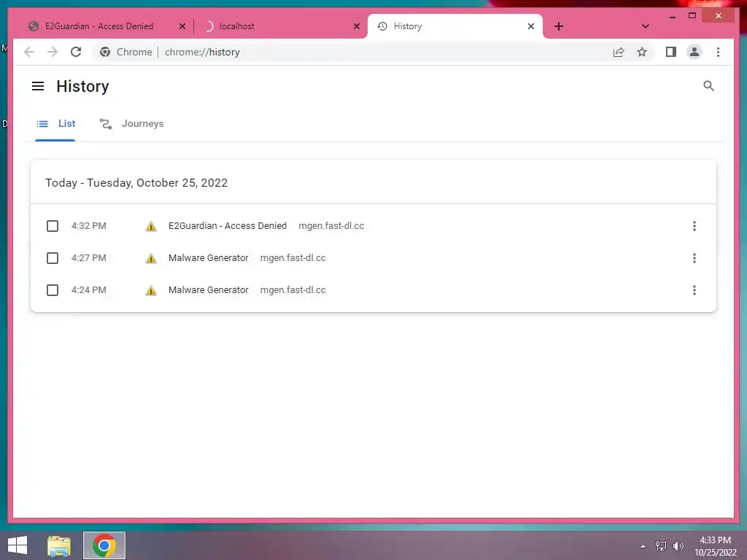The height and width of the screenshot is (560, 747).
Task: Open the Windows Start button
Action: coord(18,545)
